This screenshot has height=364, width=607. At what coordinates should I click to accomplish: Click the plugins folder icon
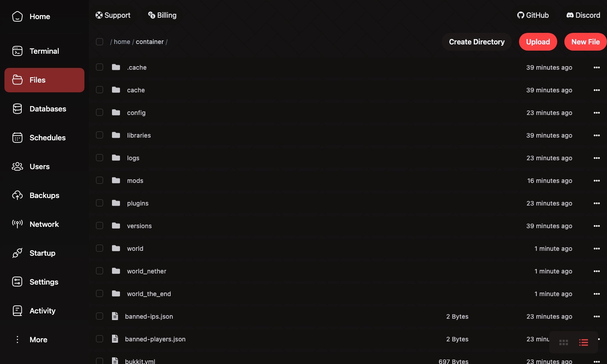[116, 203]
